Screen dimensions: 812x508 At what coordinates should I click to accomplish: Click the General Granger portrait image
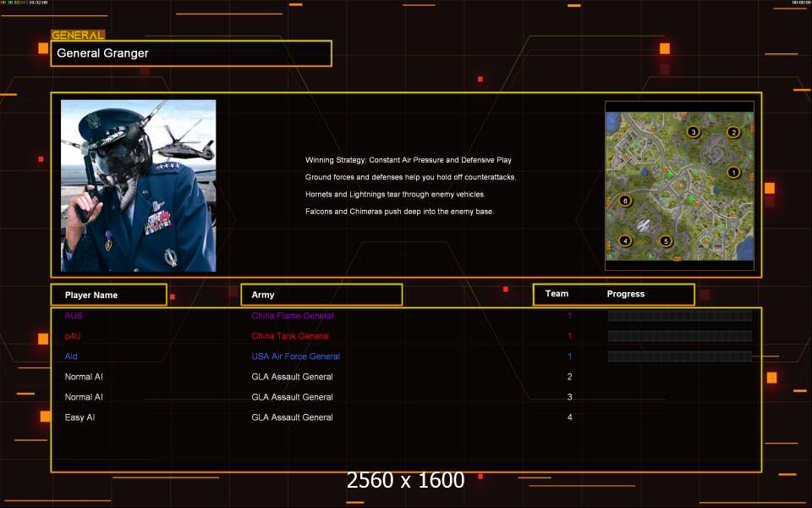[x=138, y=185]
